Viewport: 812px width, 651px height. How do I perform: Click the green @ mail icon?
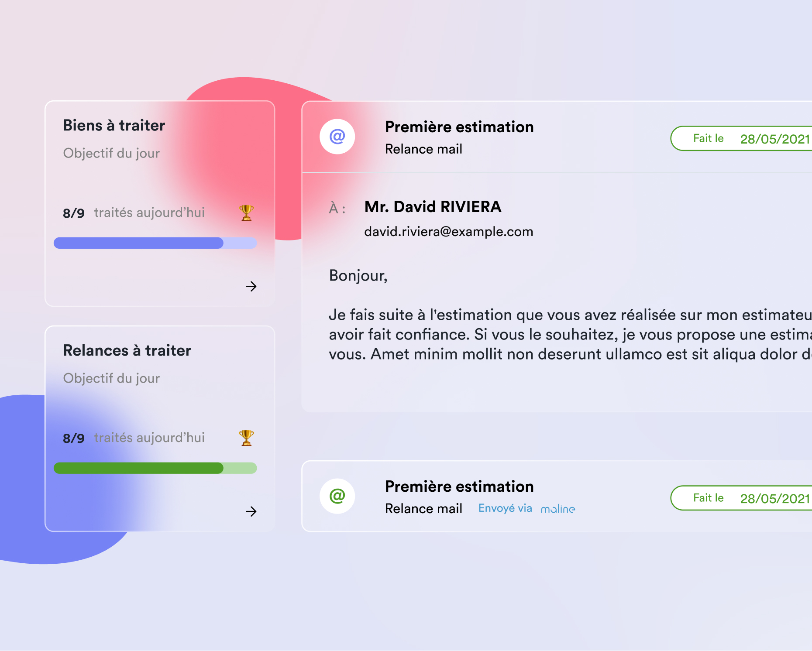tap(337, 496)
